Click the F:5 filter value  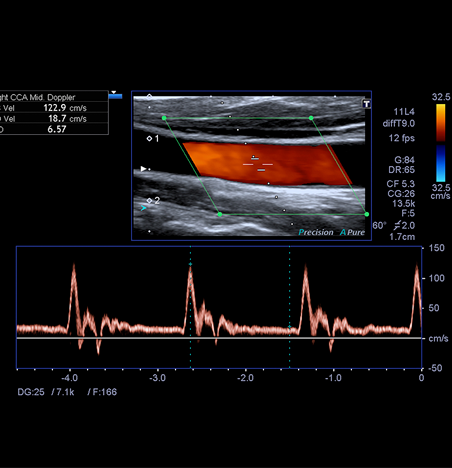408,213
